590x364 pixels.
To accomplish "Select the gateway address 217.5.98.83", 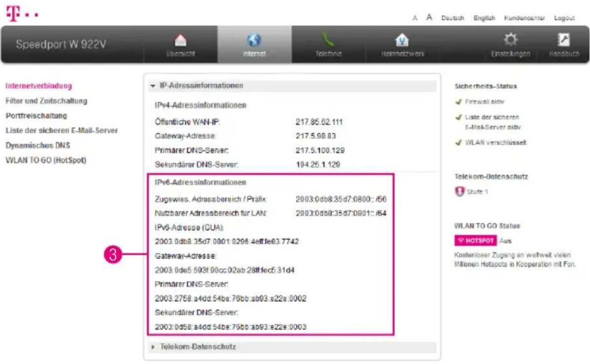I will [x=315, y=136].
